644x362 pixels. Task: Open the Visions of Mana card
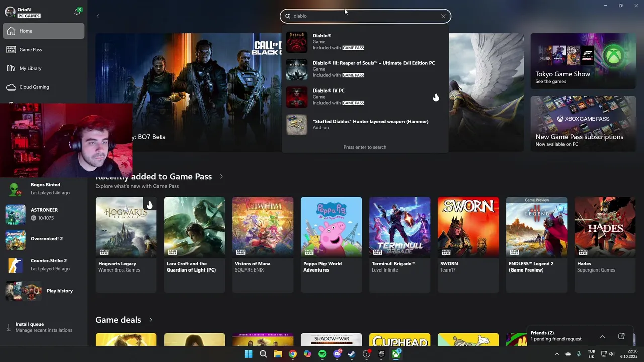pos(263,244)
